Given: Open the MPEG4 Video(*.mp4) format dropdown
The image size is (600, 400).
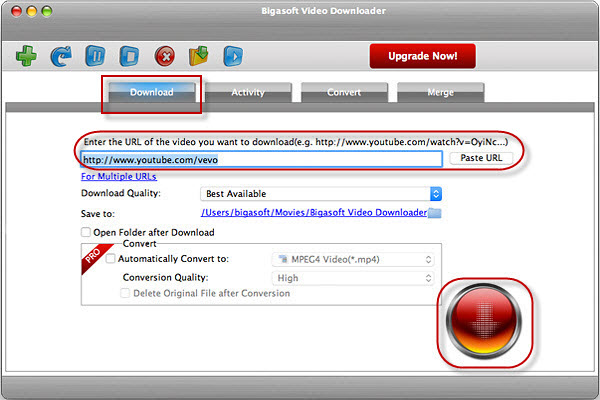Looking at the screenshot, I should (x=353, y=260).
